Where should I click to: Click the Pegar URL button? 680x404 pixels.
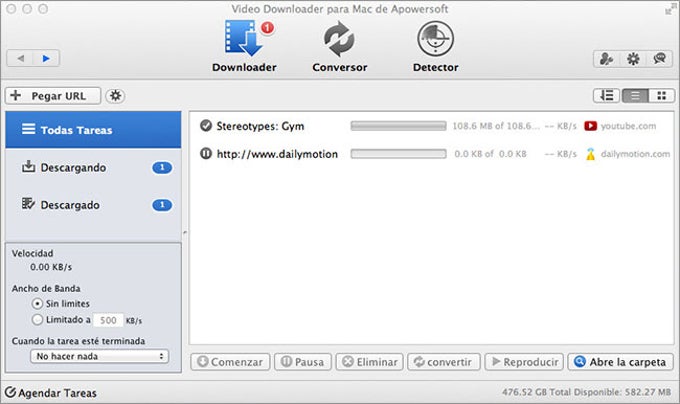coord(53,96)
